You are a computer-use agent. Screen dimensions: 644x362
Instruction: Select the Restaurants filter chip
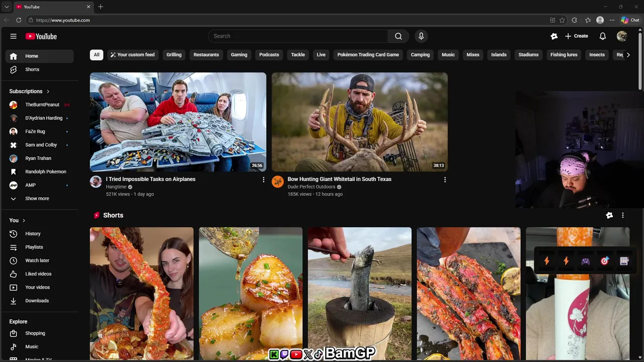tap(206, 55)
